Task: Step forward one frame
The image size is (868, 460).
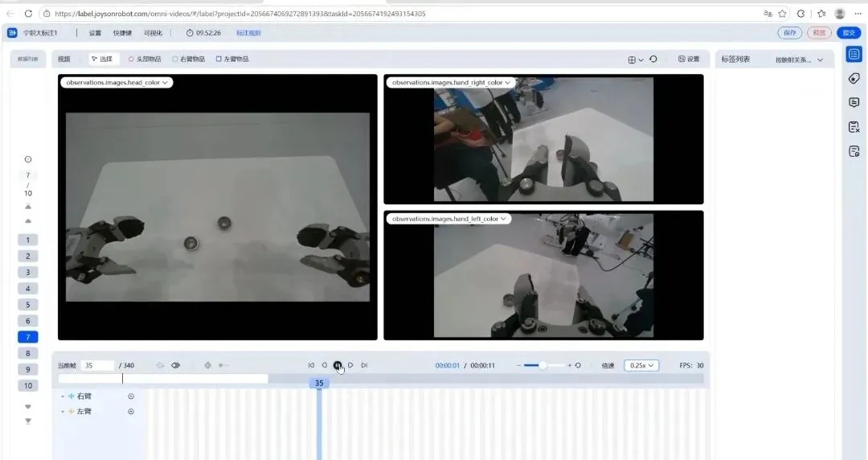Action: [351, 365]
